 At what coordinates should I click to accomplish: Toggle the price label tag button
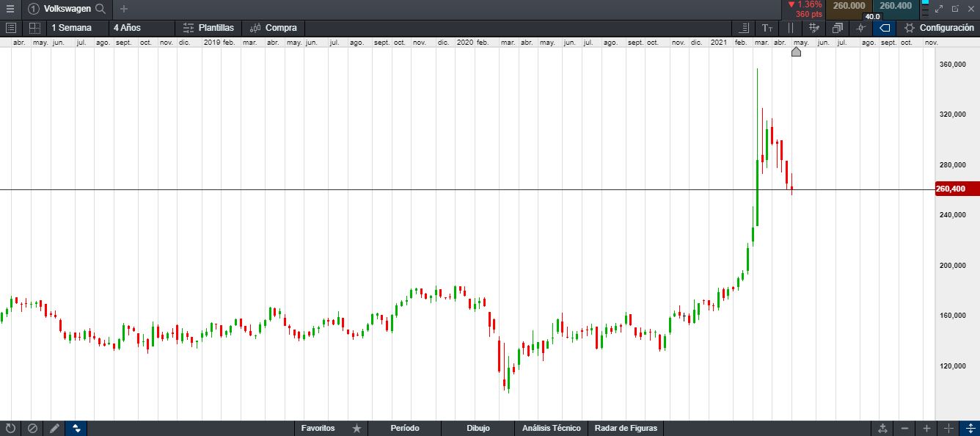[x=884, y=28]
